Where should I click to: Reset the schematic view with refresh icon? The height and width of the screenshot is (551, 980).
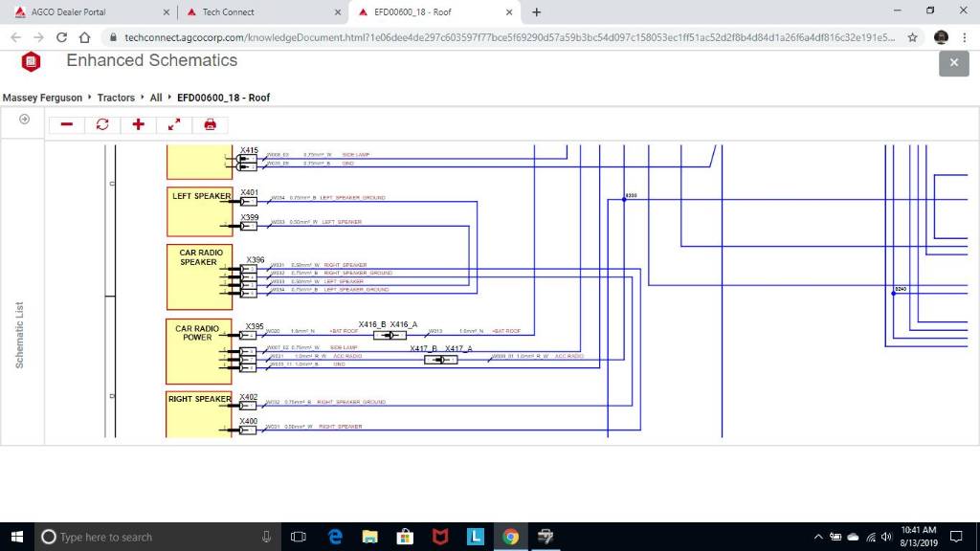102,124
